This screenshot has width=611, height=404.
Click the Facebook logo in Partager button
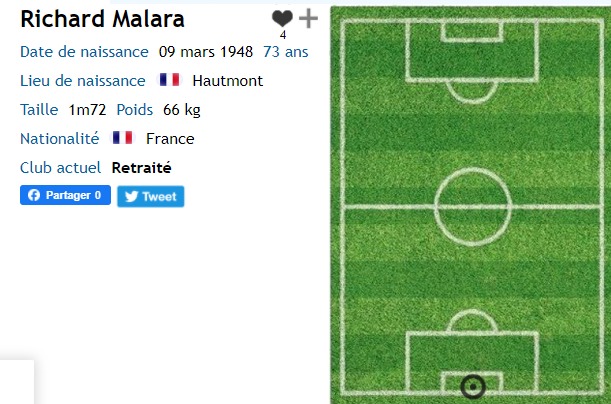(x=34, y=195)
